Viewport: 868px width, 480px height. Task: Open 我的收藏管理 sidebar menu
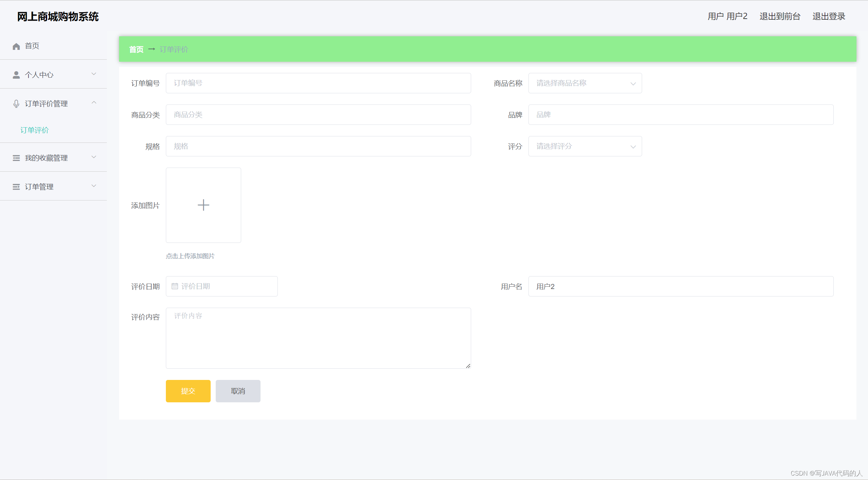pos(46,158)
